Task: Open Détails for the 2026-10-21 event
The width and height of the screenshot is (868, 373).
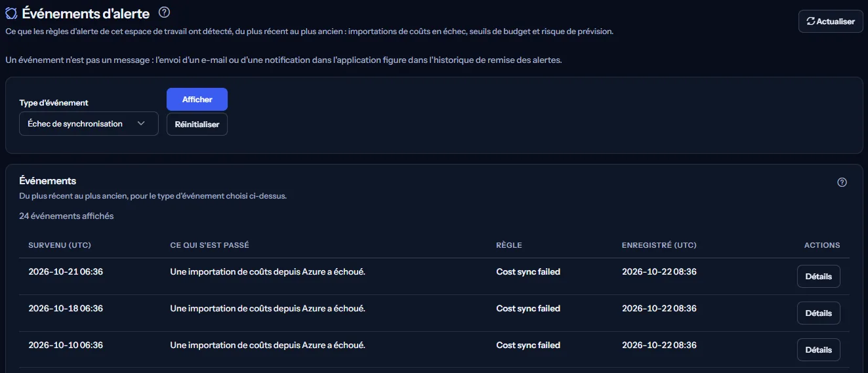Action: pos(819,277)
